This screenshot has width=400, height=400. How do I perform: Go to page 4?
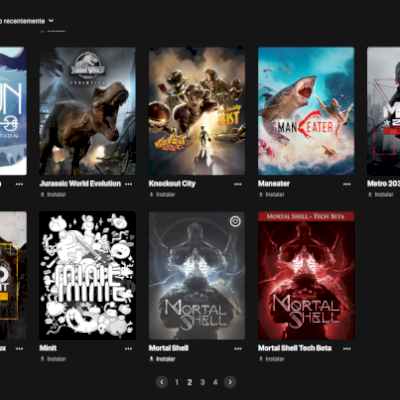215,382
